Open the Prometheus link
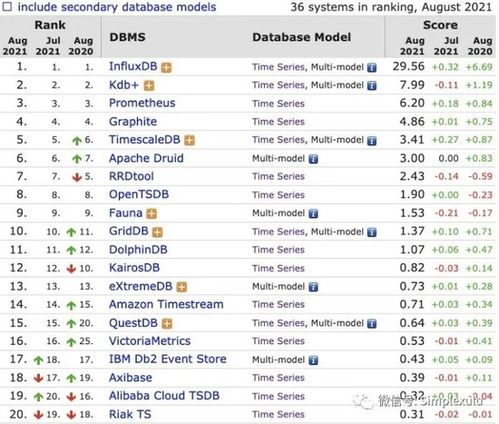 [142, 103]
